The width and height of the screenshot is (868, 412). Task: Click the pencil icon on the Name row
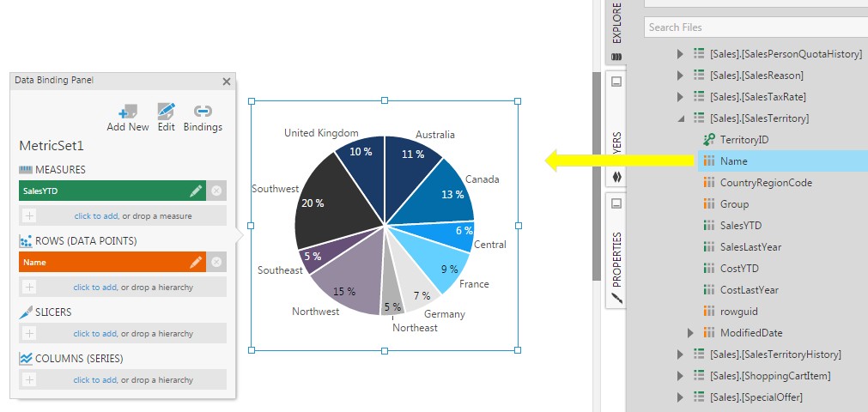coord(196,262)
